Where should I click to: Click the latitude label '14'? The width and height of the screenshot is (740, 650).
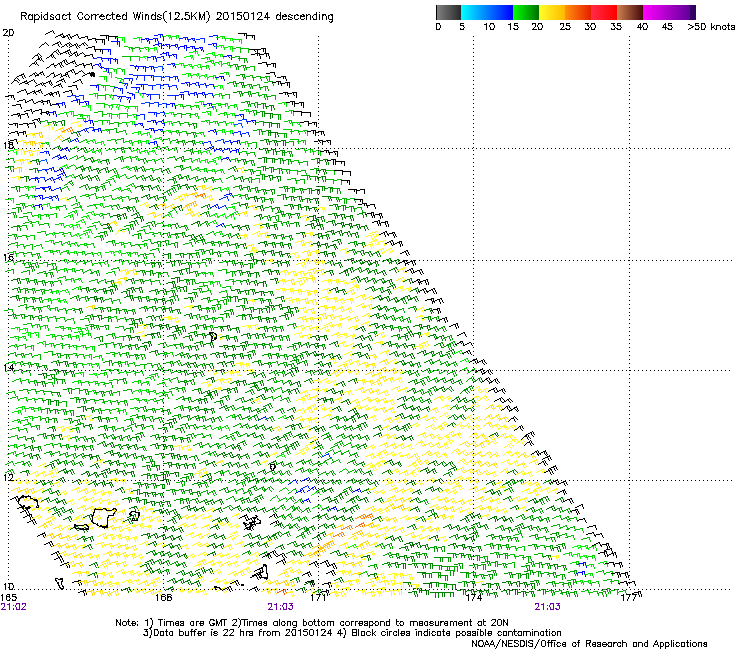click(8, 367)
